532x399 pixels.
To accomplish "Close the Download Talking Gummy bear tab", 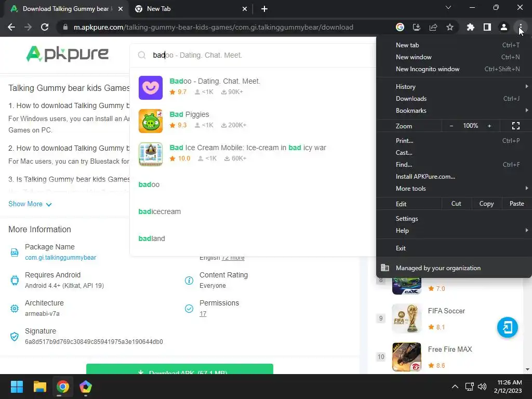I will pos(121,9).
